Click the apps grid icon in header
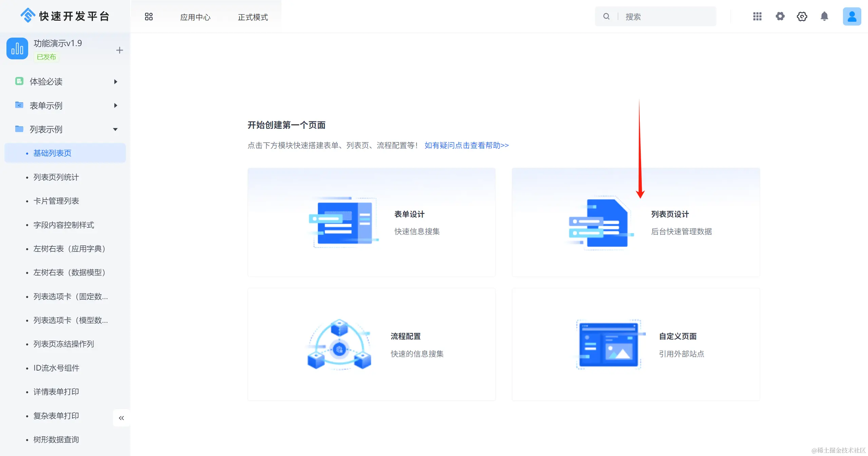868x456 pixels. click(x=757, y=16)
